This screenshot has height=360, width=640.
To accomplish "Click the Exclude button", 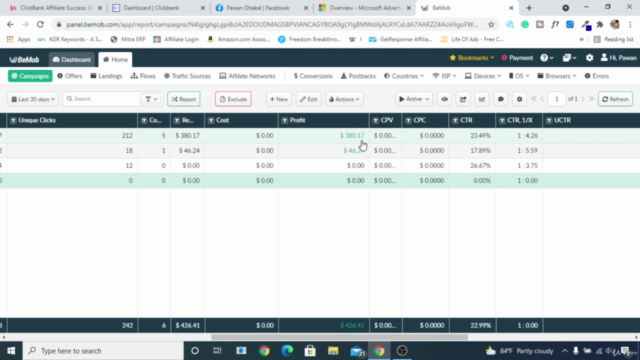I will pyautogui.click(x=233, y=99).
